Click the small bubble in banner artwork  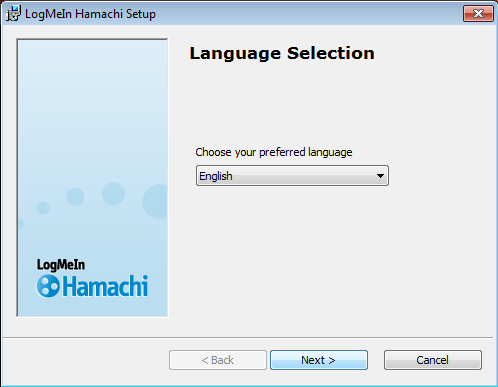(x=43, y=208)
